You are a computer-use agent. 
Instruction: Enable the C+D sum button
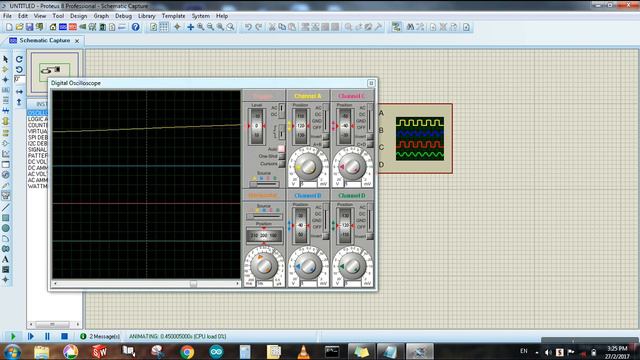[x=370, y=144]
